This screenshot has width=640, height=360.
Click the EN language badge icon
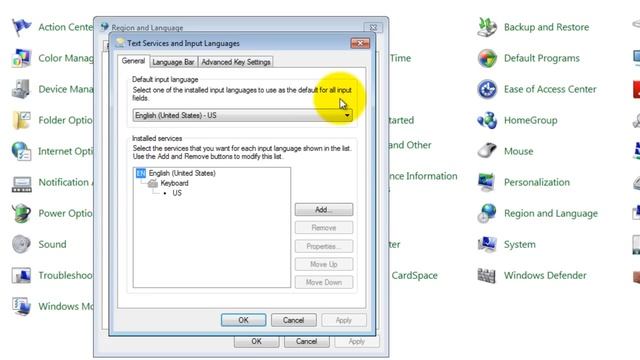click(141, 173)
